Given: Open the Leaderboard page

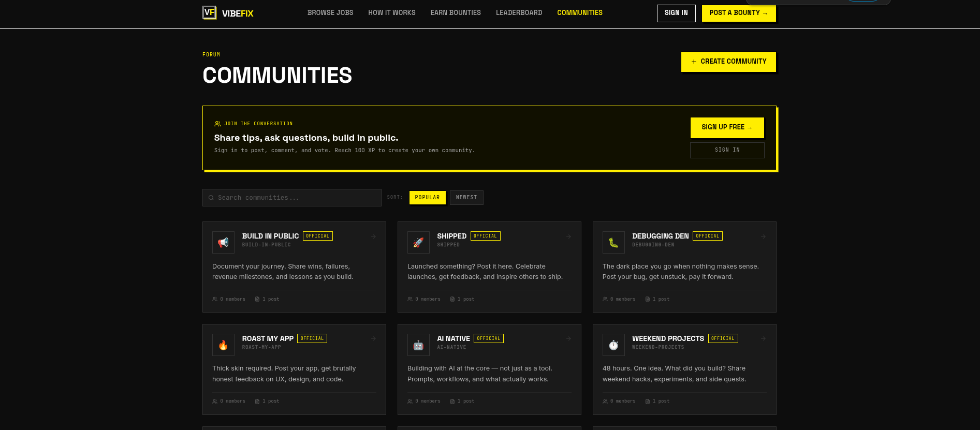Looking at the screenshot, I should click(519, 13).
